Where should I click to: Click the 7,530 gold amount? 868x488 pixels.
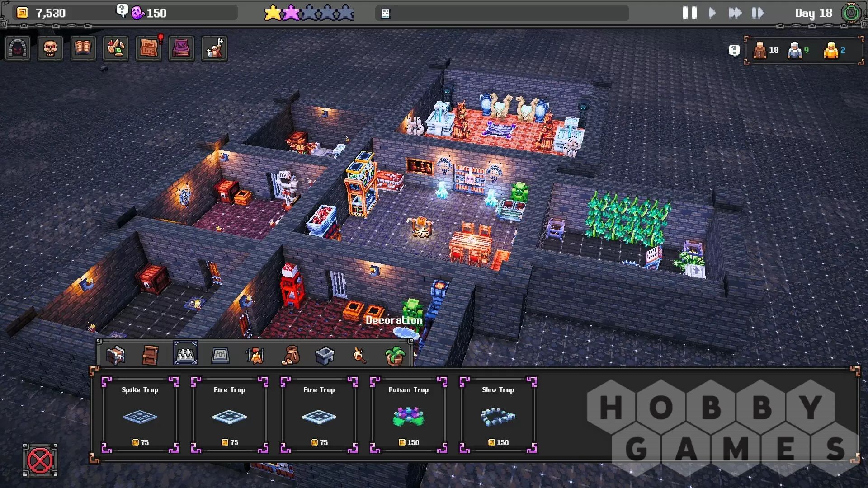point(51,13)
